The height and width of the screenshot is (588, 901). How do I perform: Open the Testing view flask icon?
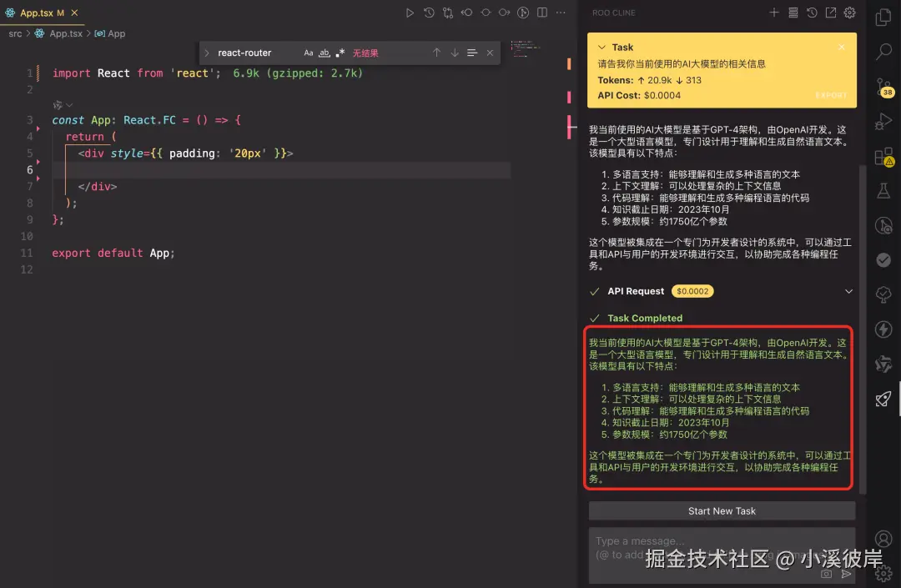click(x=883, y=189)
